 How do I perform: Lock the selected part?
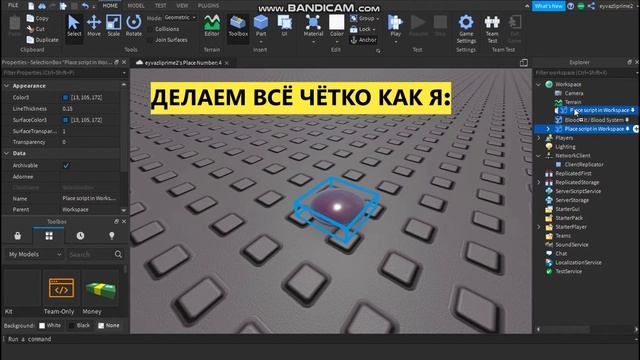click(x=362, y=29)
